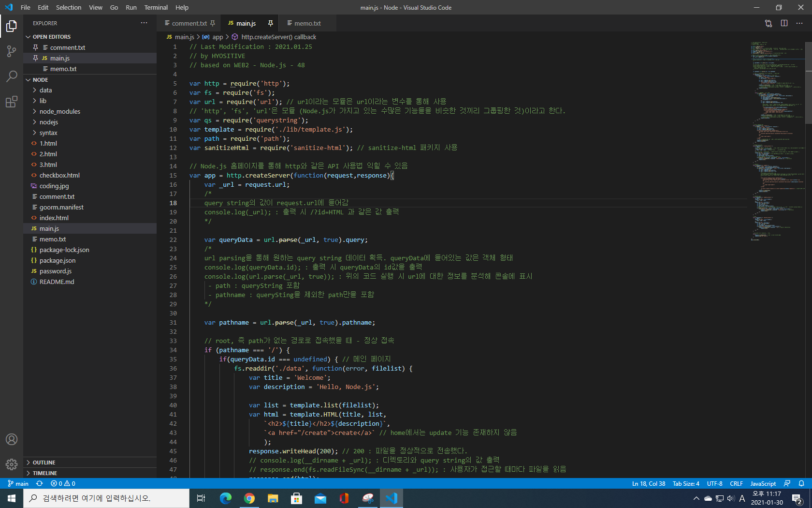Unpin comment.txt in Open Editors list
Image resolution: width=812 pixels, height=508 pixels.
35,47
